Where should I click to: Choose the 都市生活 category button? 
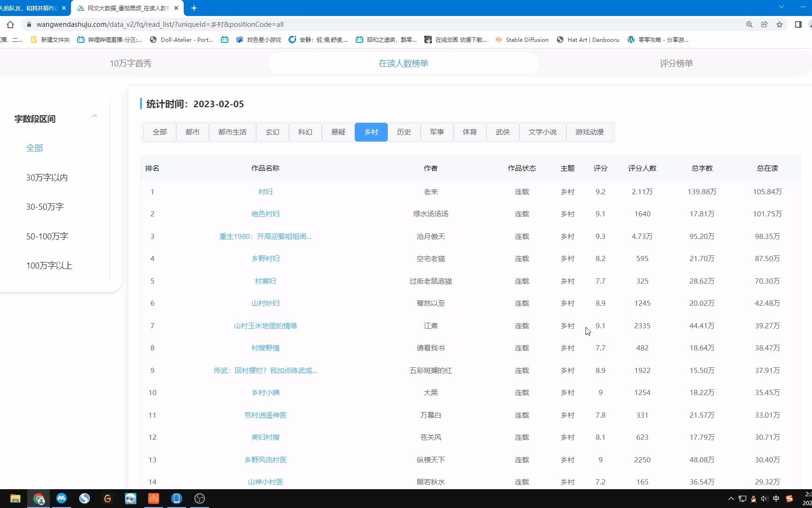[x=233, y=132]
